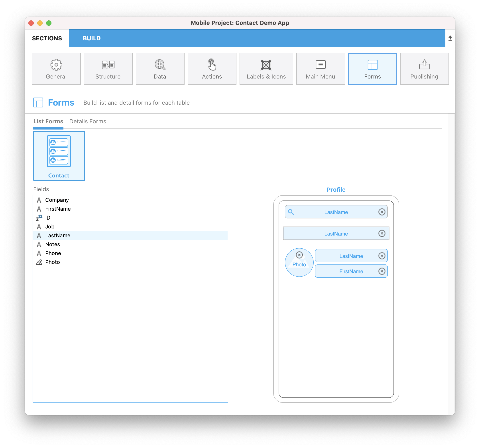Click the Publishing panel icon

[x=424, y=68]
